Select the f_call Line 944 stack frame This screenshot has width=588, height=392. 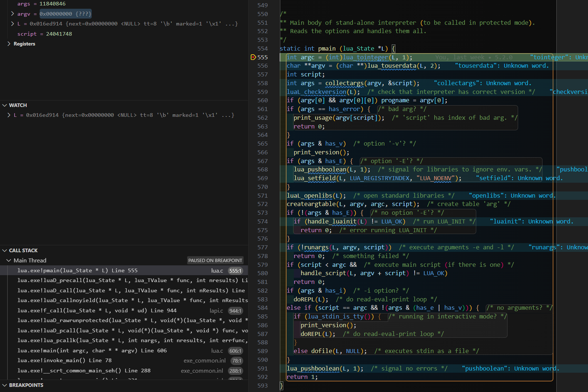click(124, 311)
